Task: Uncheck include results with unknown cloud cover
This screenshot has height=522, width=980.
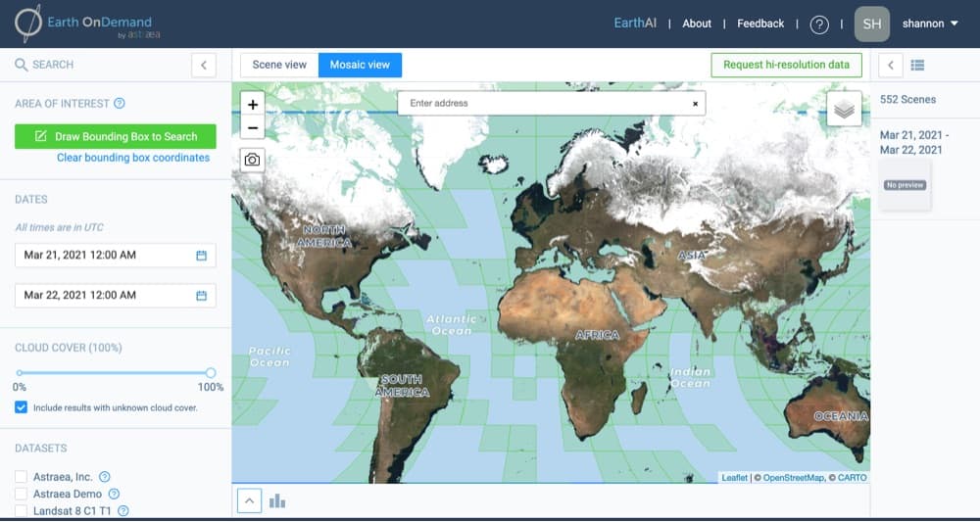Action: click(22, 407)
